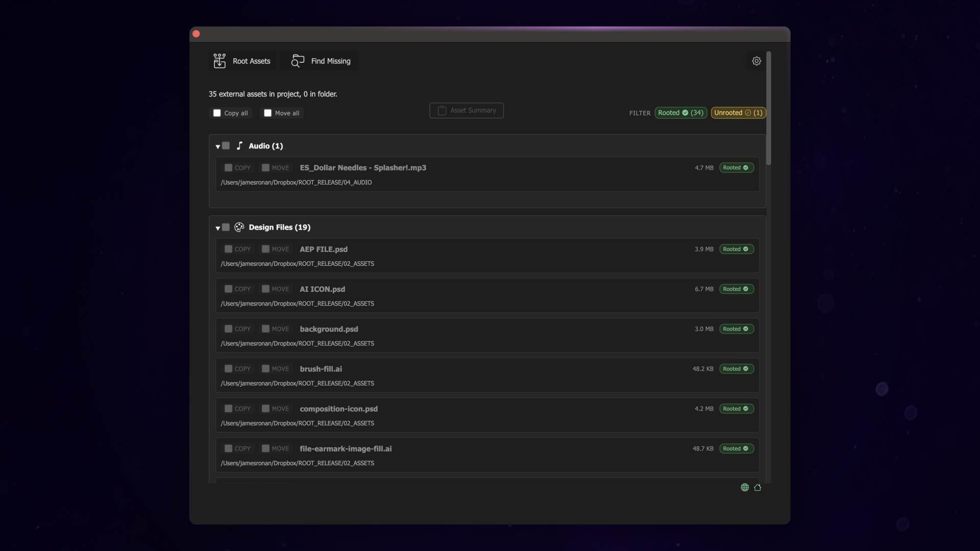Click the Asset Summary button
This screenshot has height=551, width=980.
tap(467, 111)
